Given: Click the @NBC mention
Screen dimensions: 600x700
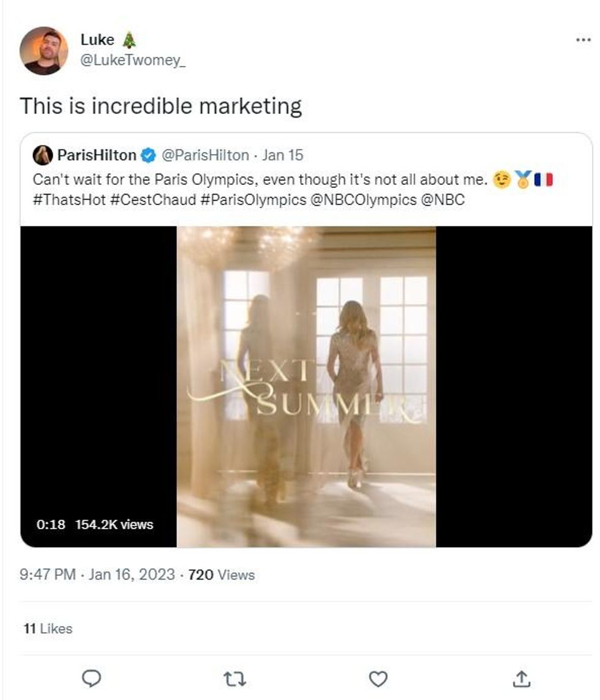Looking at the screenshot, I should (443, 199).
